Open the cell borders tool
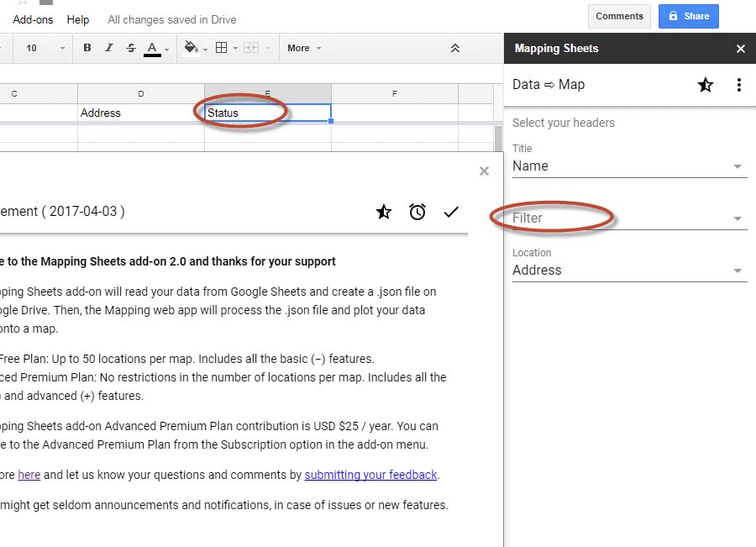 pyautogui.click(x=221, y=48)
